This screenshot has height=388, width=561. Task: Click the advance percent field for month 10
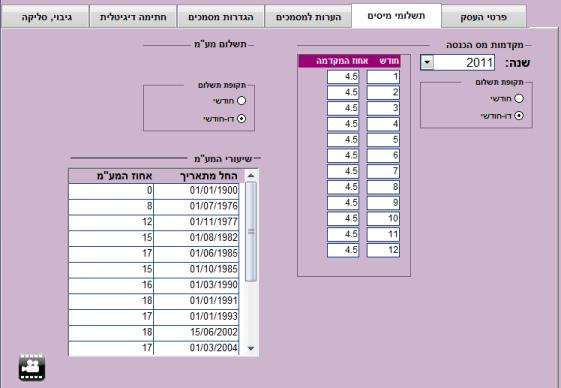coord(343,218)
